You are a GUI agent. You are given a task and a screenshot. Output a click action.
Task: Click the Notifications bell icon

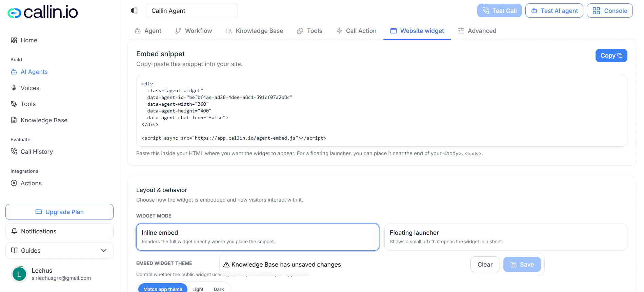pos(14,231)
